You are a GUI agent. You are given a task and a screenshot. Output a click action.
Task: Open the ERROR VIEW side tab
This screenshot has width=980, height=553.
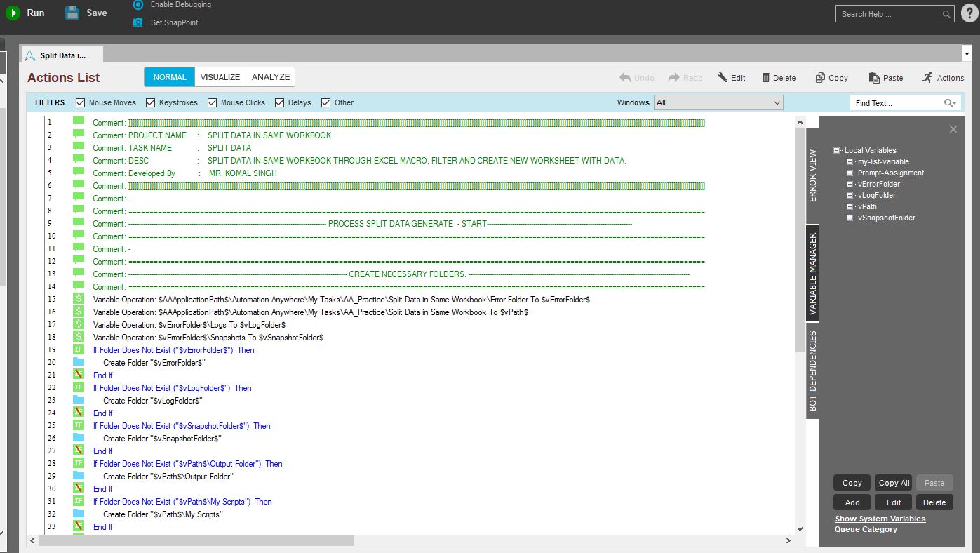[x=813, y=175]
